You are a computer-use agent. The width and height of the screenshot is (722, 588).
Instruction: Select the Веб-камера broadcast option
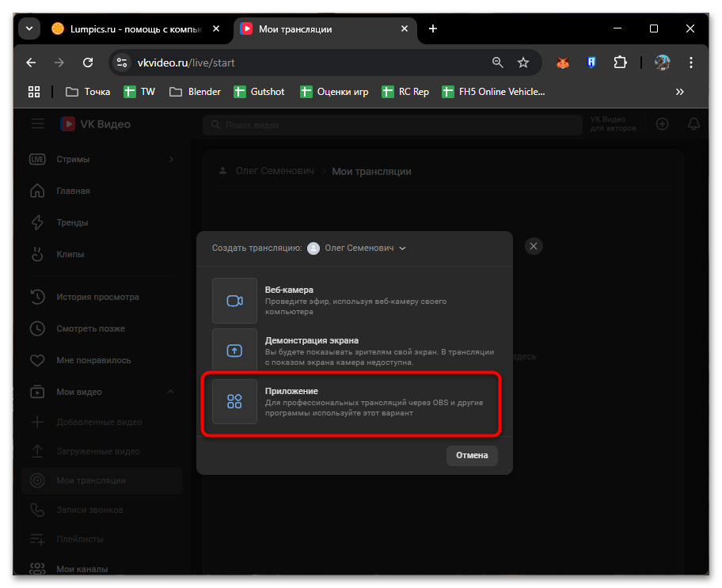tap(354, 301)
